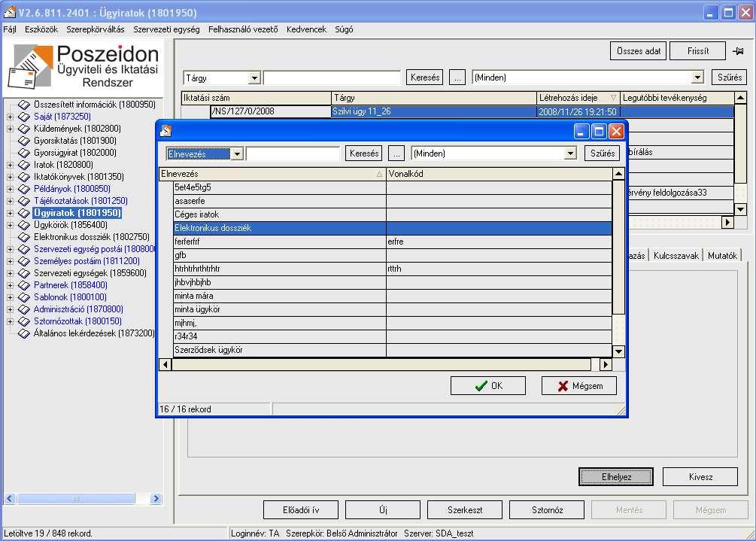
Task: Click the Szerkeszt button
Action: tap(465, 509)
